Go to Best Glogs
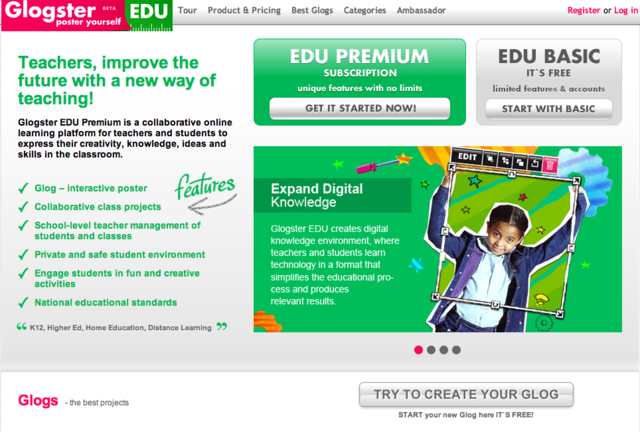Image resolution: width=640 pixels, height=432 pixels. click(x=312, y=10)
